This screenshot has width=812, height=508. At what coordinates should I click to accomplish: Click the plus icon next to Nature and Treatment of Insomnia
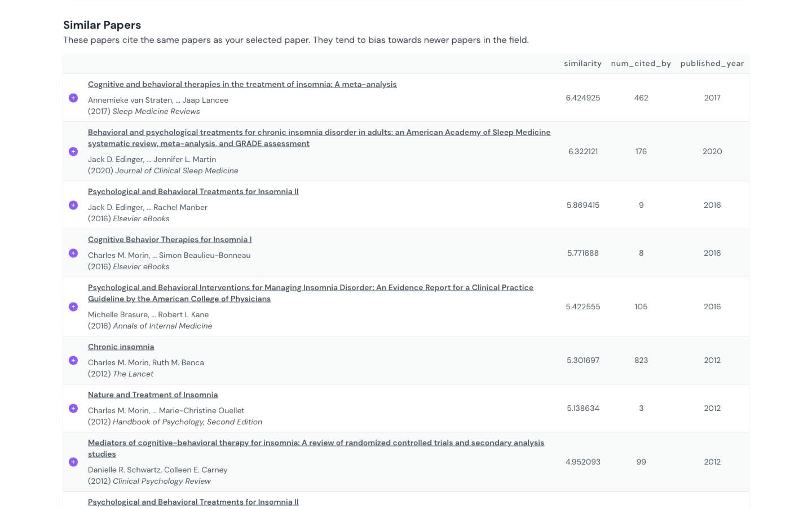73,408
